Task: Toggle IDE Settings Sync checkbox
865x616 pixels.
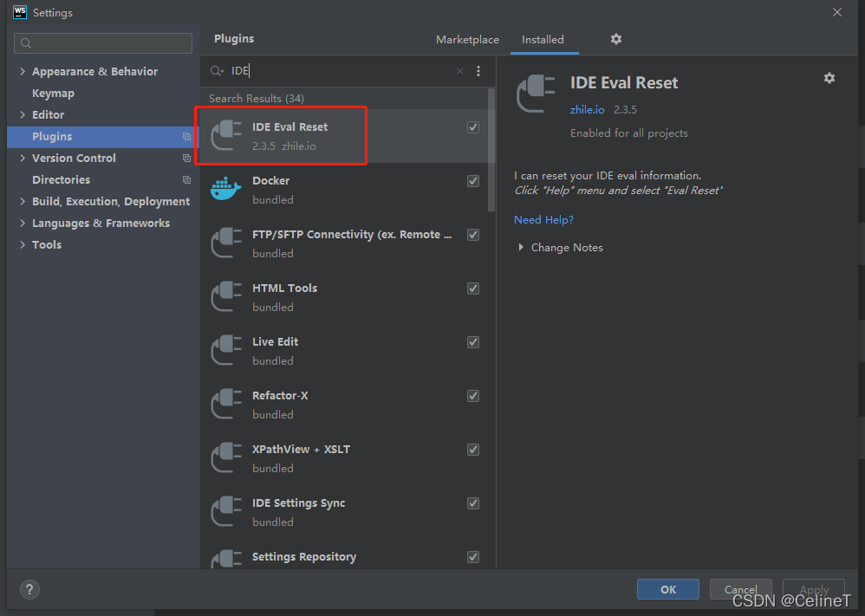Action: tap(473, 503)
